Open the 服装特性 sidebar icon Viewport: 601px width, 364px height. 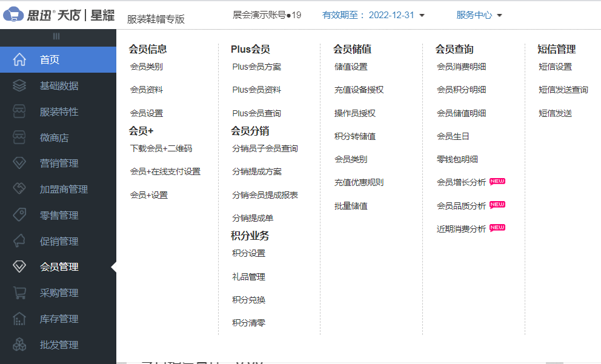(18, 111)
